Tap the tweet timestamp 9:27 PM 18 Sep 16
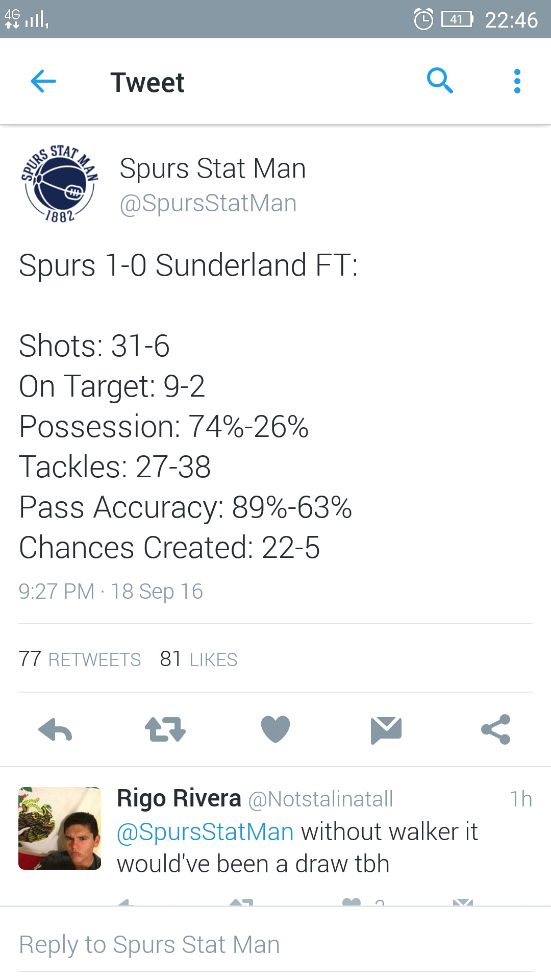This screenshot has width=551, height=980. 111,592
